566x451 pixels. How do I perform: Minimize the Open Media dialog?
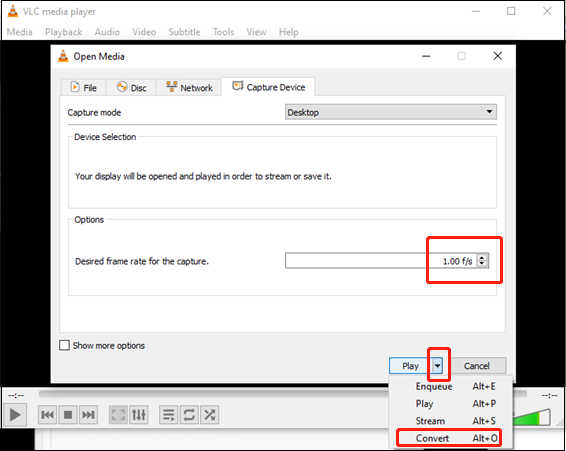pyautogui.click(x=426, y=56)
